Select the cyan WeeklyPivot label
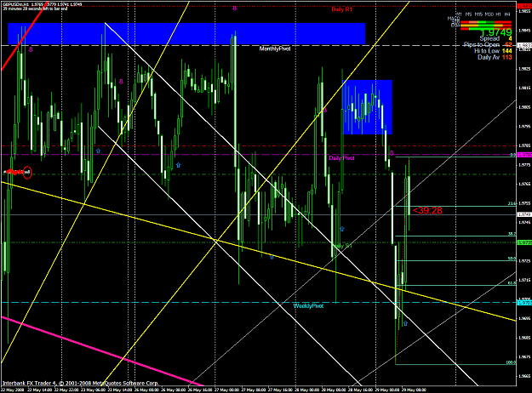 coord(308,306)
